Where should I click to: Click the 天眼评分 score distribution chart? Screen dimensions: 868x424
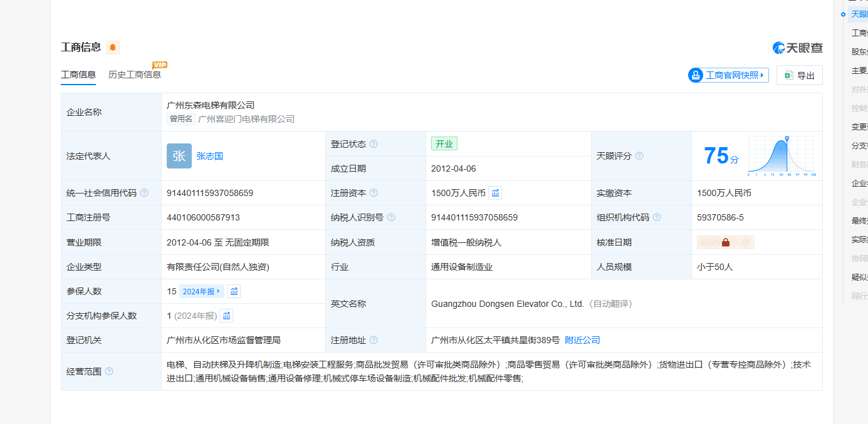pyautogui.click(x=781, y=156)
